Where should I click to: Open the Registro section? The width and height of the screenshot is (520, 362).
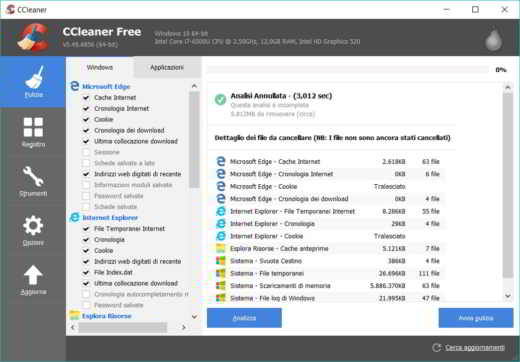coord(33,132)
